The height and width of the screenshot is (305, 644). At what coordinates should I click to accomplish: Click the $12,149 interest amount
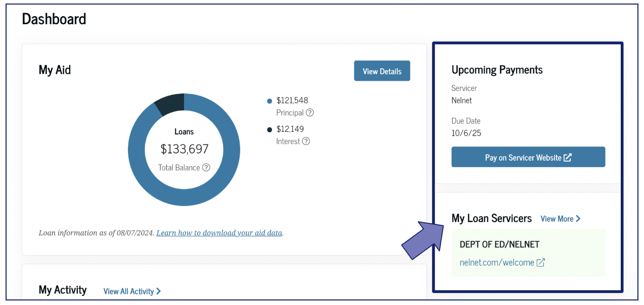click(290, 129)
